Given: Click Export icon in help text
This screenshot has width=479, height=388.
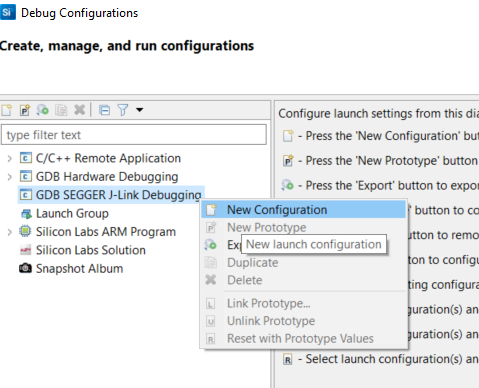Looking at the screenshot, I should click(x=287, y=185).
